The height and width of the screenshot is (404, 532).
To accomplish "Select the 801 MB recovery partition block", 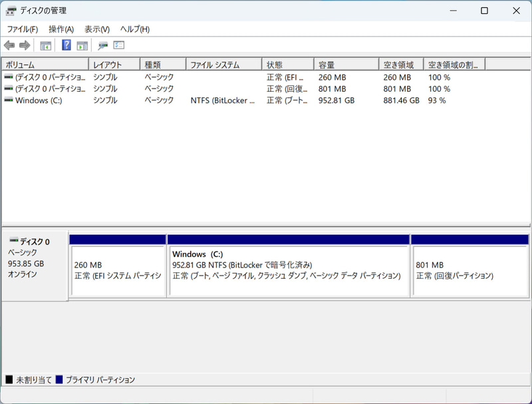I will 470,260.
